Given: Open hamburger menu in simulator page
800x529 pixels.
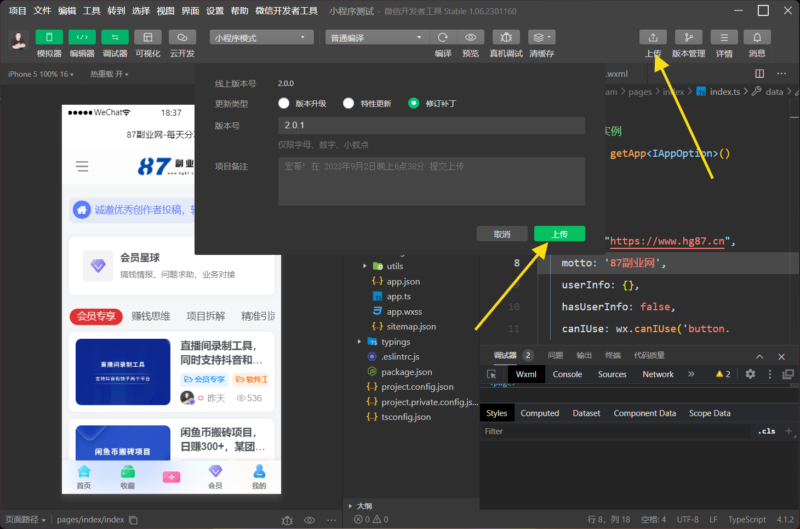Looking at the screenshot, I should tap(82, 166).
